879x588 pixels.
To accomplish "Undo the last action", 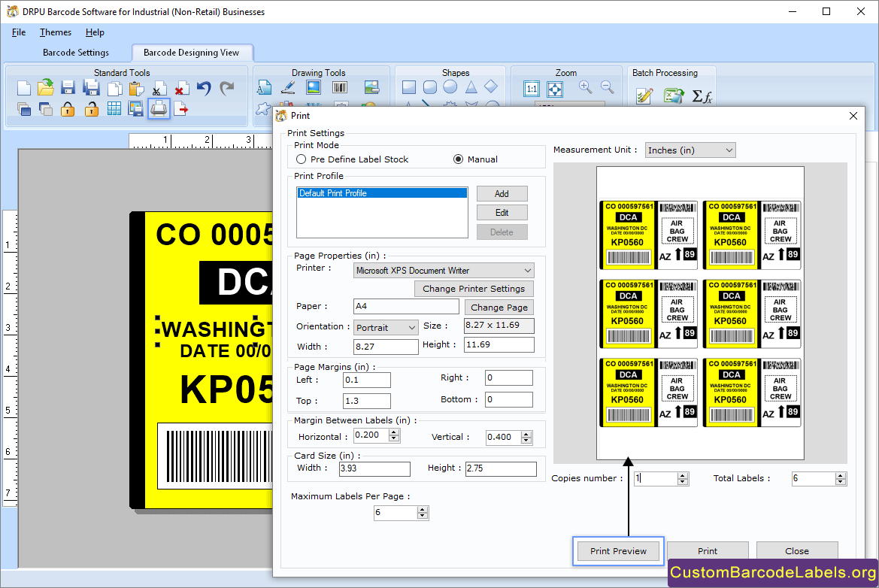I will point(204,88).
